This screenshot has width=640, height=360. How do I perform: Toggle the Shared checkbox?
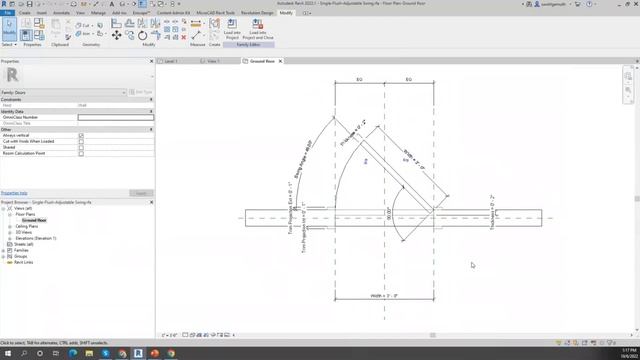(x=81, y=147)
